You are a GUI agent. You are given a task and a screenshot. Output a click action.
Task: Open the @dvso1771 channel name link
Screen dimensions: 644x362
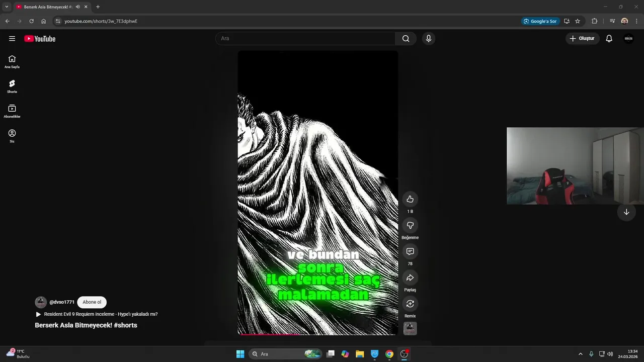62,302
